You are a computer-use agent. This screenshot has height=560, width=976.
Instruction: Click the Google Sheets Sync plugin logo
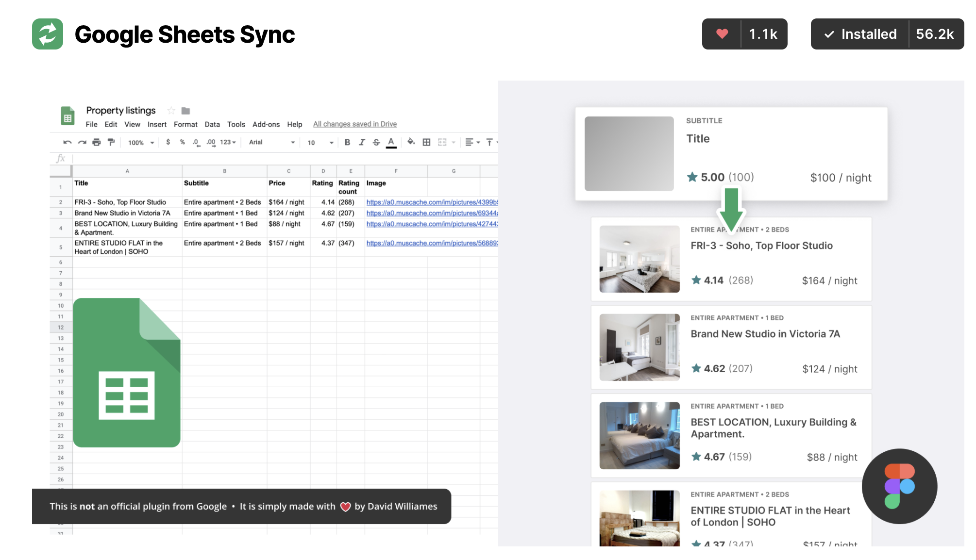point(48,34)
